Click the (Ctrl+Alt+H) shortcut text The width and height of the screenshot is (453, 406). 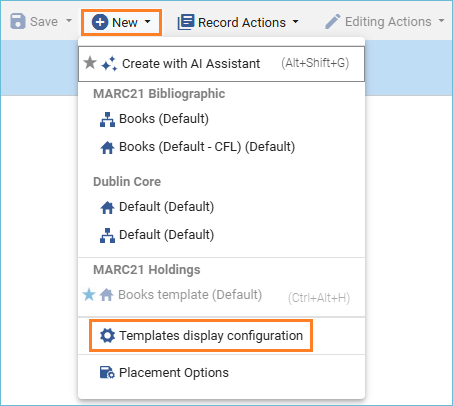319,298
